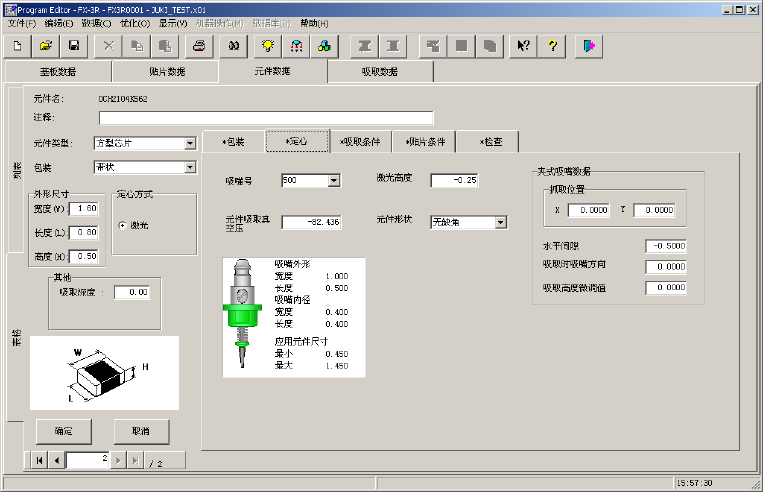Click the gray overlapping squares toolbar icon
763x492 pixels.
pos(490,46)
